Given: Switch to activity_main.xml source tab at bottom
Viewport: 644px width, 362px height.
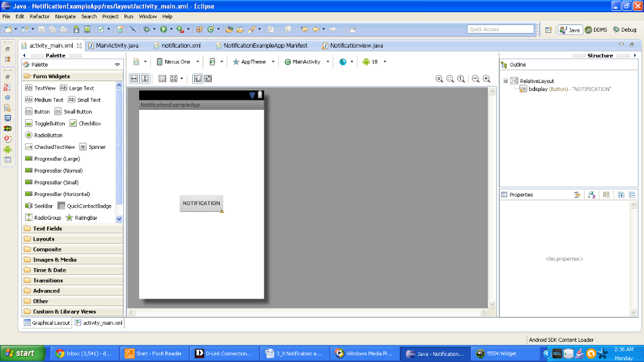Looking at the screenshot, I should 98,323.
